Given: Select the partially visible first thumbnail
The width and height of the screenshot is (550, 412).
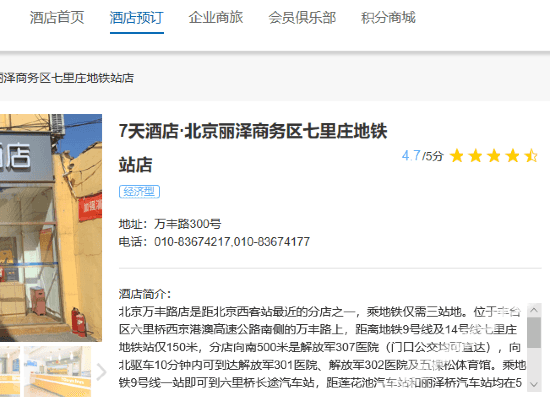Looking at the screenshot, I should 10,371.
